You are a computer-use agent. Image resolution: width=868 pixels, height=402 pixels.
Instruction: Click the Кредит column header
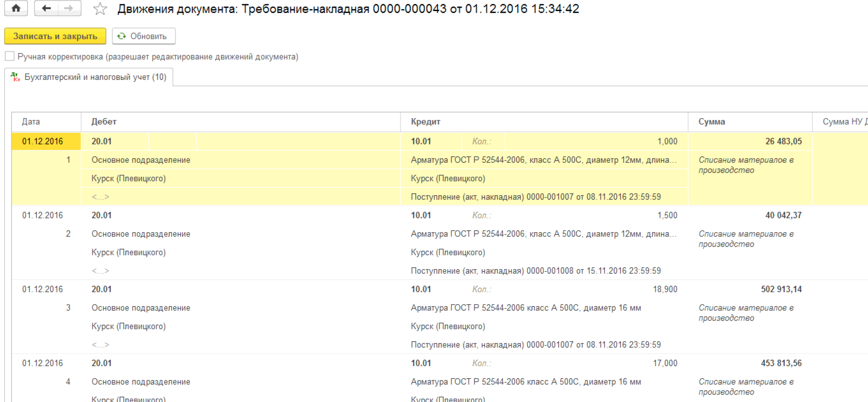click(425, 122)
